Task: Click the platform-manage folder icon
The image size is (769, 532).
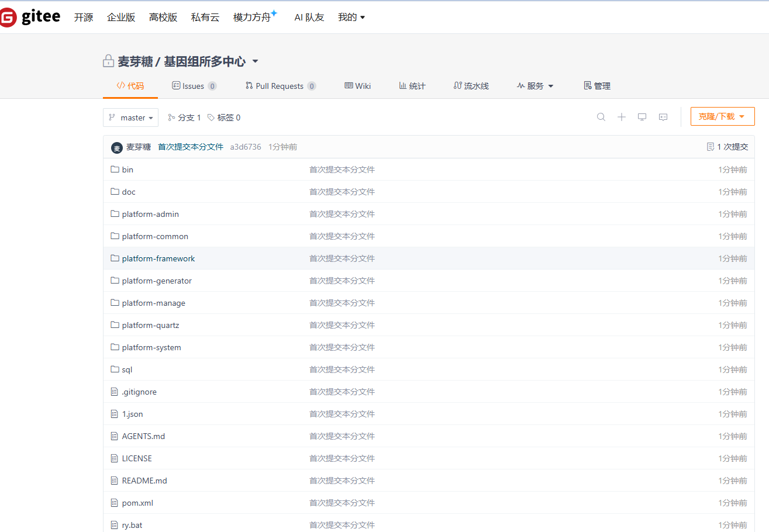Action: point(115,303)
